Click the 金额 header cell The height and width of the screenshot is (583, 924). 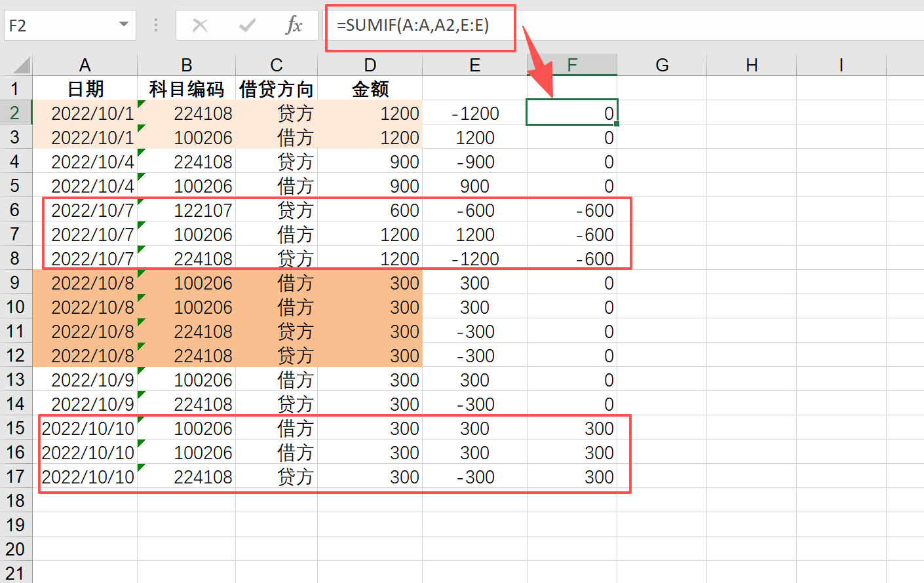click(x=370, y=89)
